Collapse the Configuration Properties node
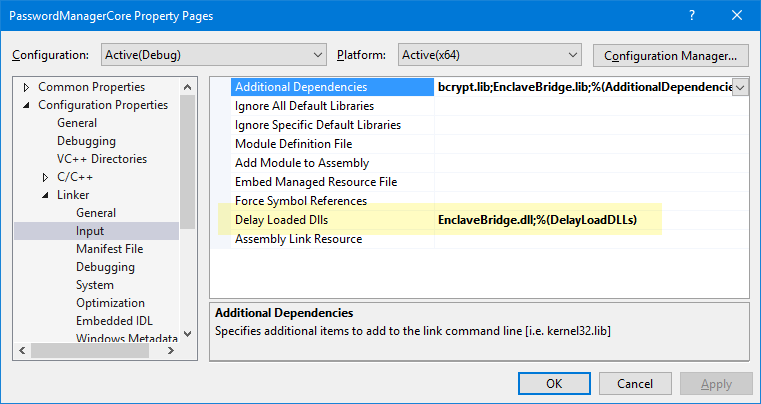761x404 pixels. coord(26,105)
